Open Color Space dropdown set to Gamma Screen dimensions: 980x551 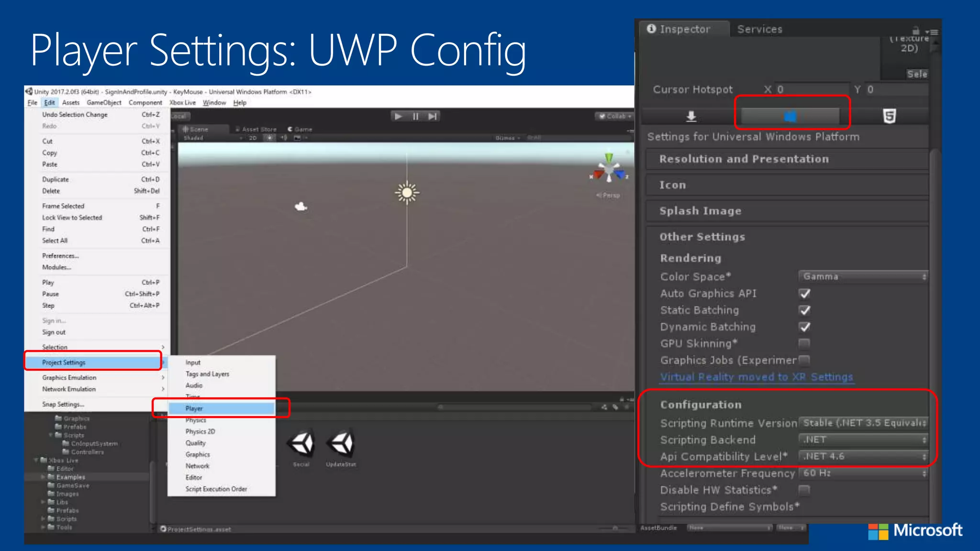[x=863, y=276]
